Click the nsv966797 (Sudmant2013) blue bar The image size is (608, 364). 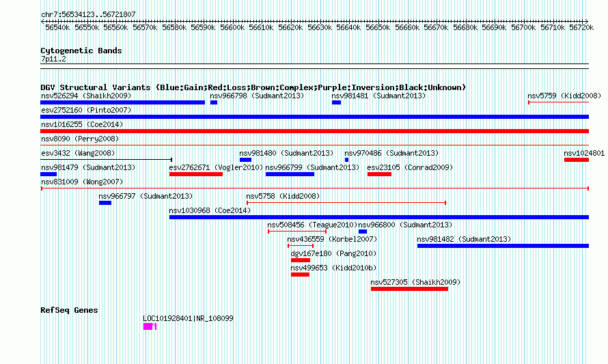coord(105,203)
